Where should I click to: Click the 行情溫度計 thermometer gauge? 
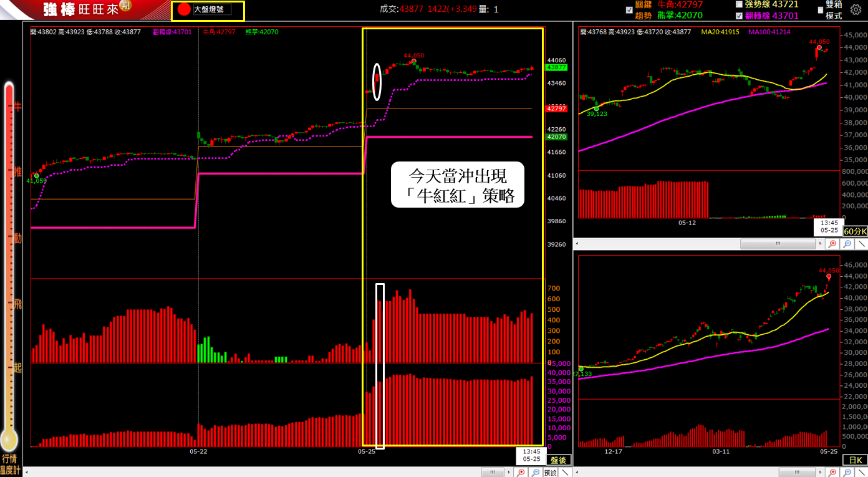pyautogui.click(x=9, y=265)
